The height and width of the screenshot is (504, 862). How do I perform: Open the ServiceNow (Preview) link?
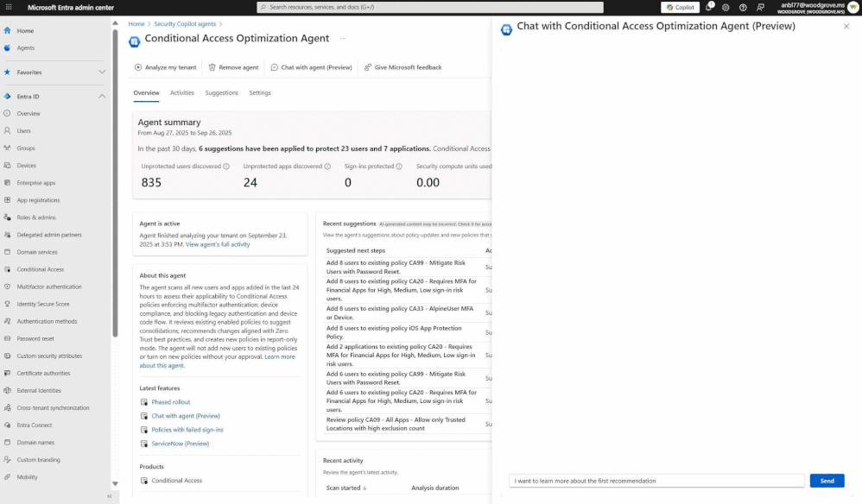(x=181, y=444)
